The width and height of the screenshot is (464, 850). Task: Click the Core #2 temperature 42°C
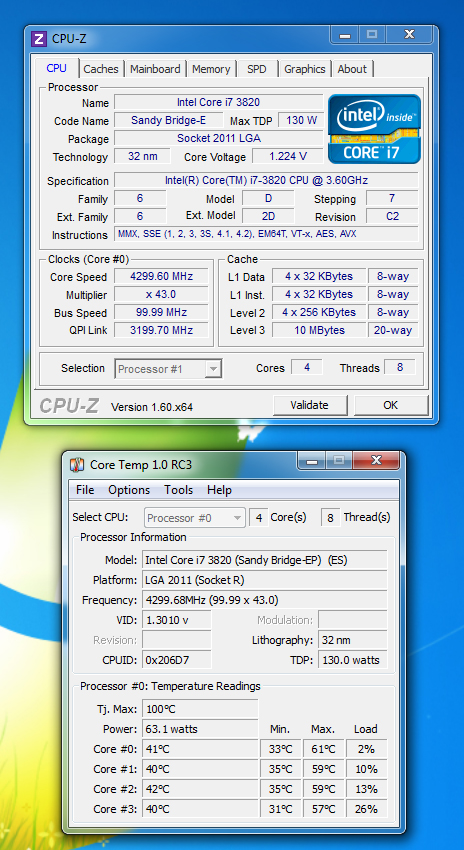pos(200,789)
